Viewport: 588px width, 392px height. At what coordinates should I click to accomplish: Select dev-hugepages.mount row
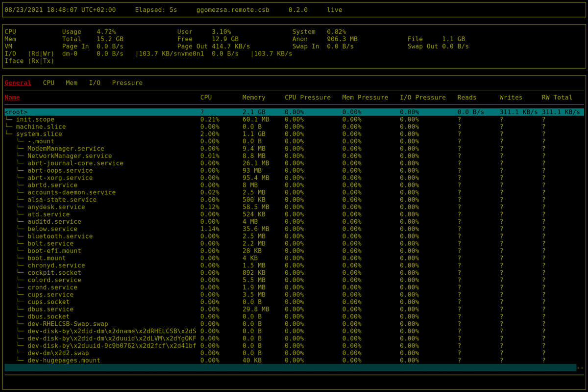point(294,360)
